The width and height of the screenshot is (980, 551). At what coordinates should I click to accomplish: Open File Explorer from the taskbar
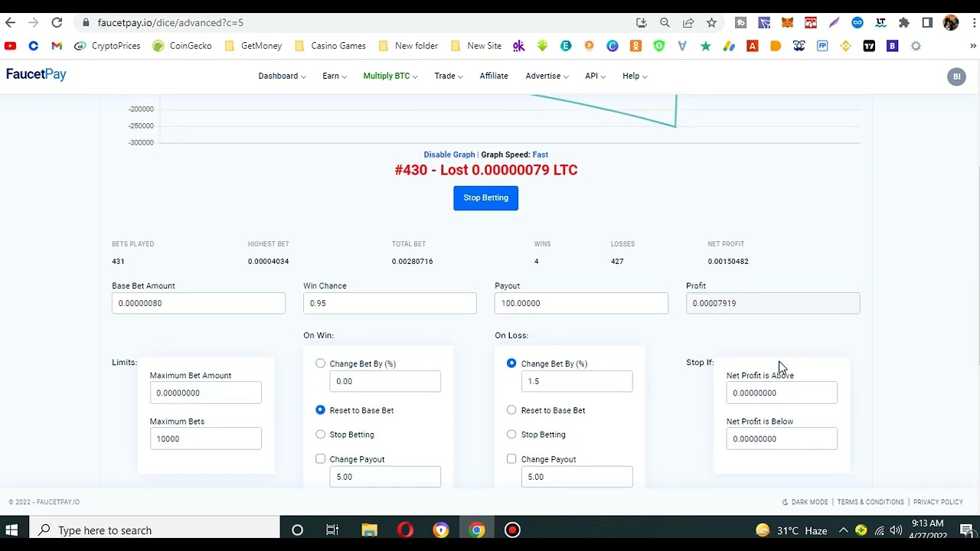tap(370, 530)
